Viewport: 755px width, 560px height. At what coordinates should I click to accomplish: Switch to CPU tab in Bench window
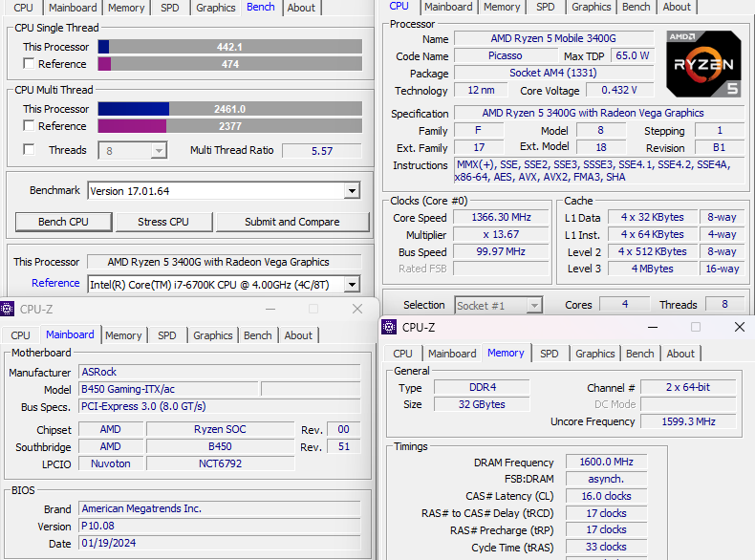[x=23, y=8]
